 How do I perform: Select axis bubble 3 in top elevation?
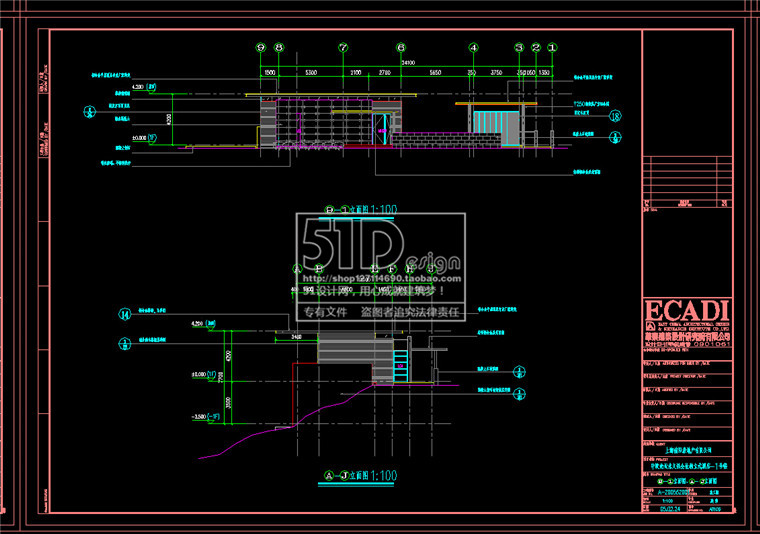[519, 47]
